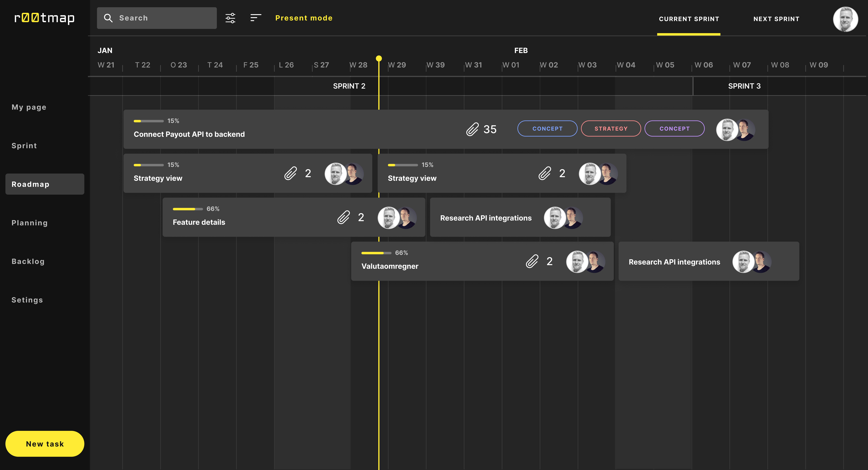Screen dimensions: 868x470
Task: Open attachments on Connect Payout API card
Action: [472, 129]
